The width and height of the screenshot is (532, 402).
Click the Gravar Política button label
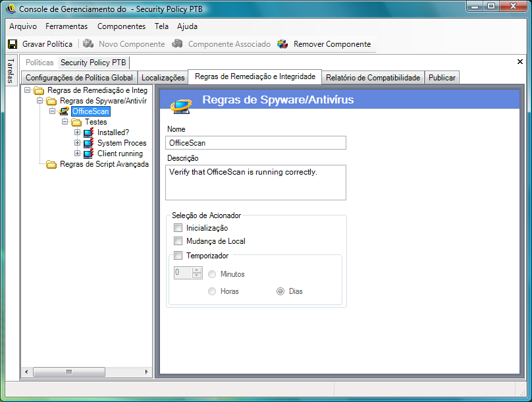[x=47, y=44]
